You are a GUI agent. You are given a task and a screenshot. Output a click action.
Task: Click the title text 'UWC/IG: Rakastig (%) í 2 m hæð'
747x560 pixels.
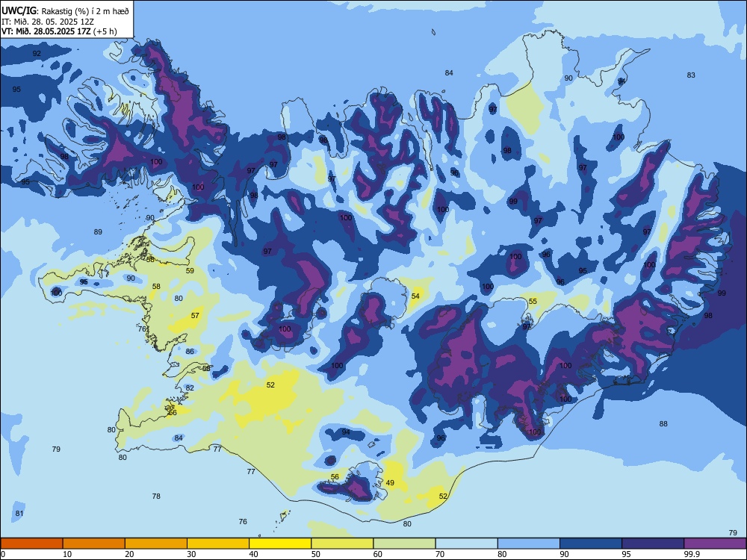[65, 11]
